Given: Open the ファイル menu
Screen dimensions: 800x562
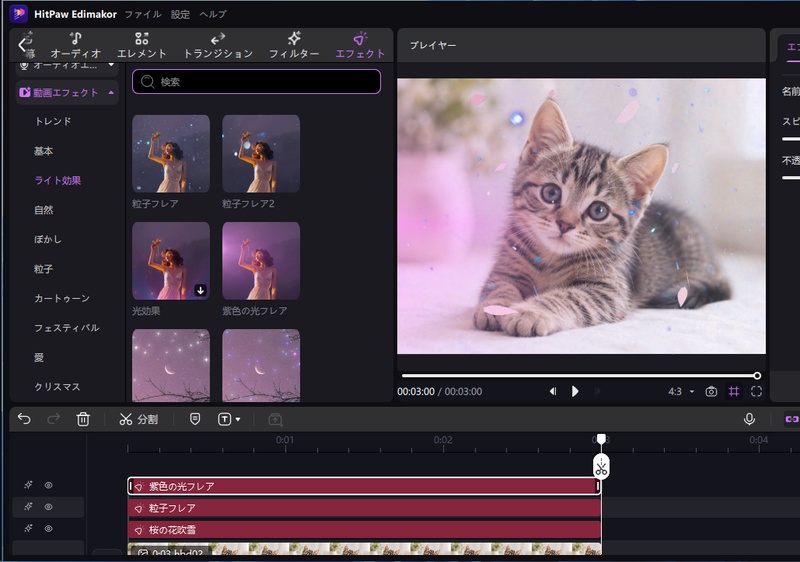Looking at the screenshot, I should [143, 14].
